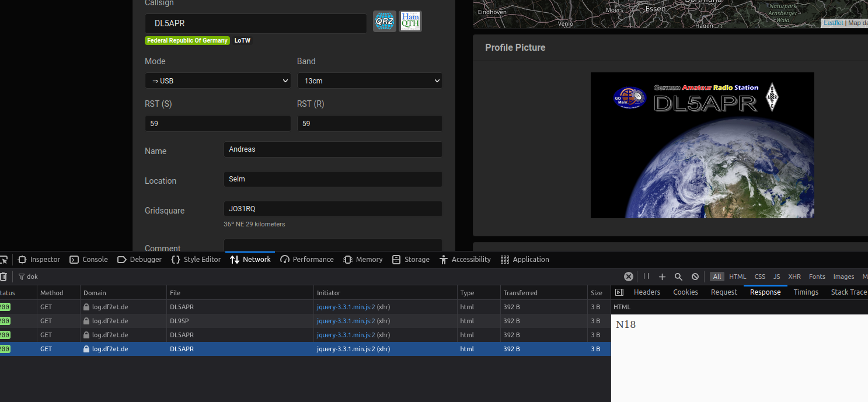Image resolution: width=868 pixels, height=402 pixels.
Task: Click the Gridsquare field with JO31RQ
Action: pyautogui.click(x=333, y=209)
